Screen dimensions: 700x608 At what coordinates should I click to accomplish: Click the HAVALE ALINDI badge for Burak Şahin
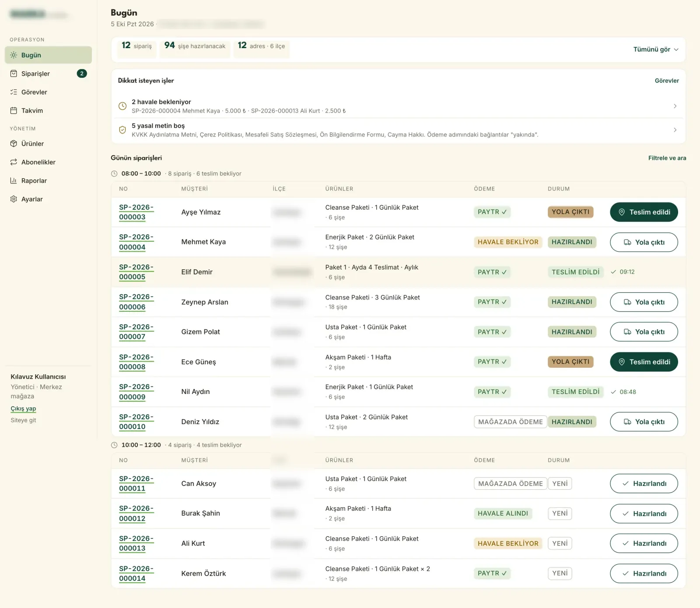point(503,513)
